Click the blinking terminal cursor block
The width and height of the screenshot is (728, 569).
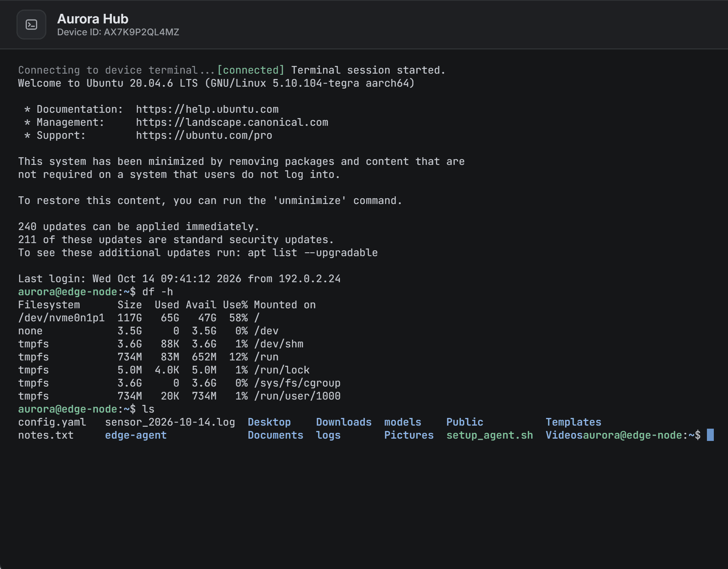click(x=710, y=435)
